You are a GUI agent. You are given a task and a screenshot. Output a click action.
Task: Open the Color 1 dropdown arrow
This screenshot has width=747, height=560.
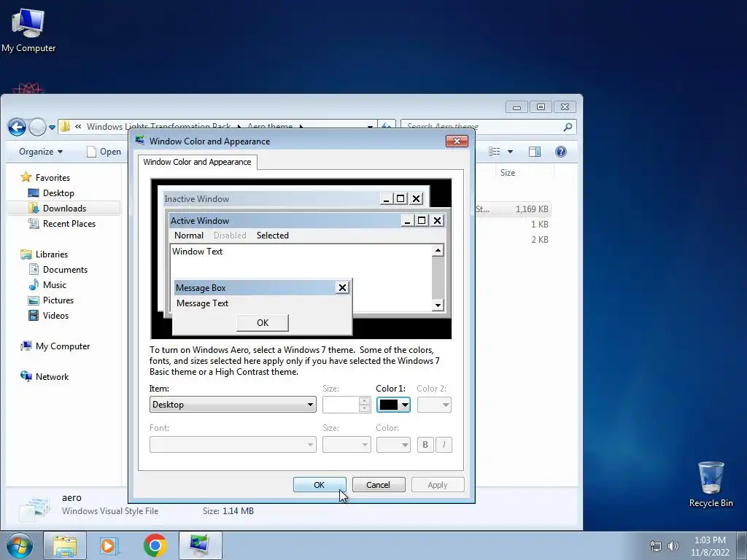tap(404, 405)
